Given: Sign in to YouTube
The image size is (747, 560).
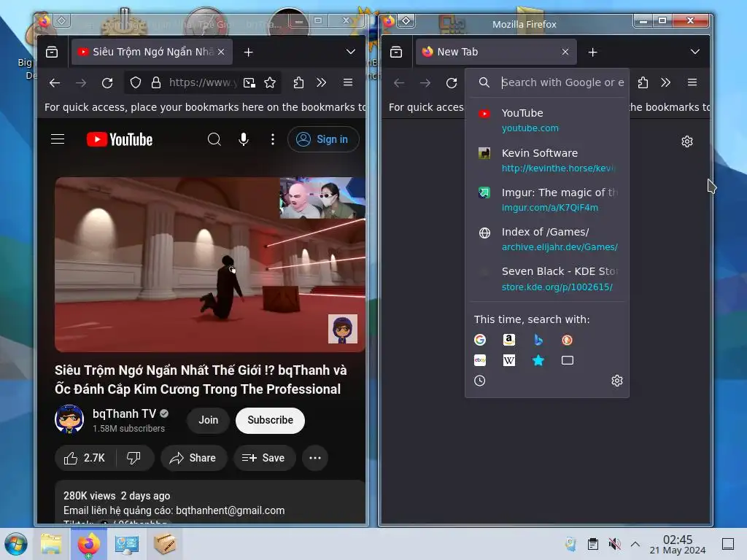Looking at the screenshot, I should pyautogui.click(x=323, y=139).
